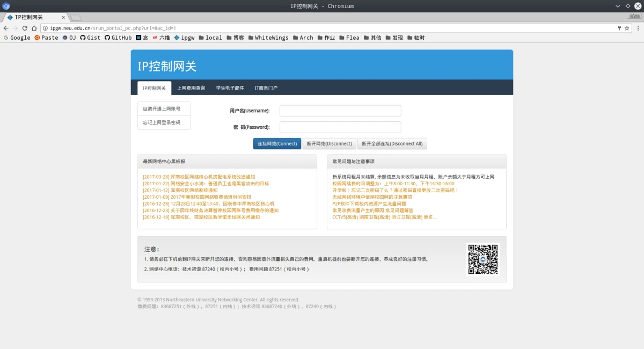Reload the page with the refresh icon
Viewport: 644px width, 349px height.
point(25,28)
